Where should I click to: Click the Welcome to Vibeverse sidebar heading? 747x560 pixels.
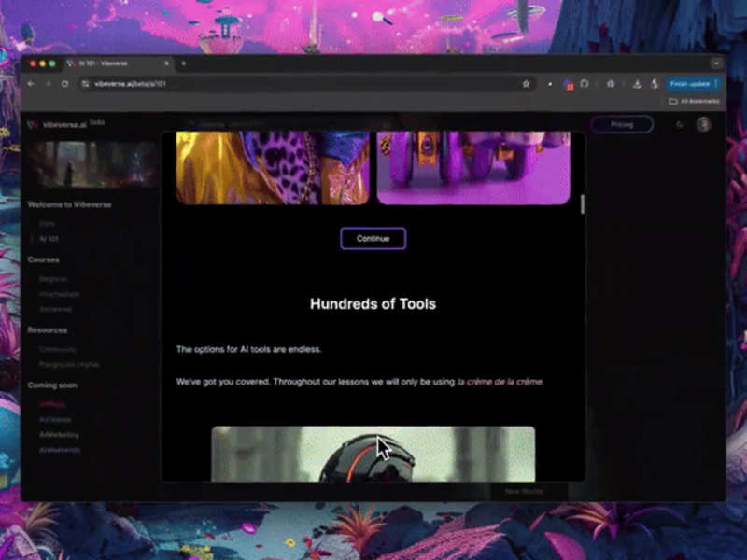pos(69,204)
